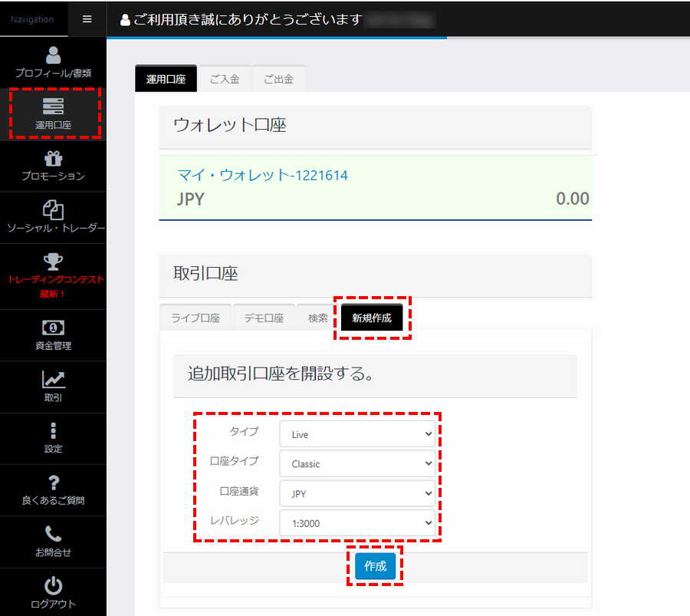Click the 追加取引口座を開設する。 heading
This screenshot has width=690, height=616.
[281, 374]
